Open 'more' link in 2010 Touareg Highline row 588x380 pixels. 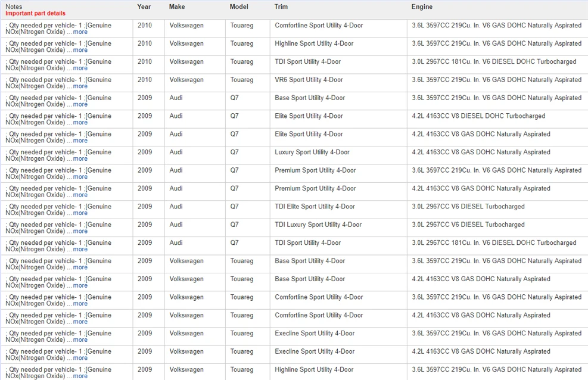click(80, 50)
